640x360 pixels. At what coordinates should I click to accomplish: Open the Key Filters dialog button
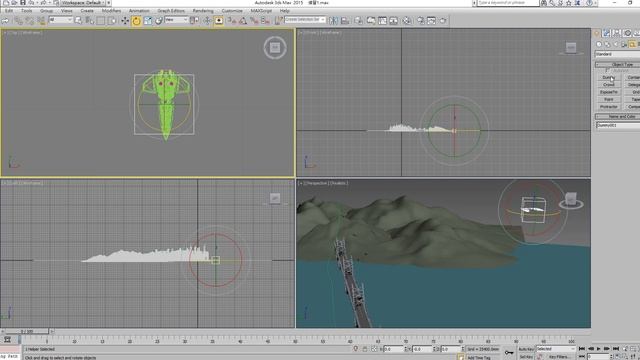click(x=559, y=357)
